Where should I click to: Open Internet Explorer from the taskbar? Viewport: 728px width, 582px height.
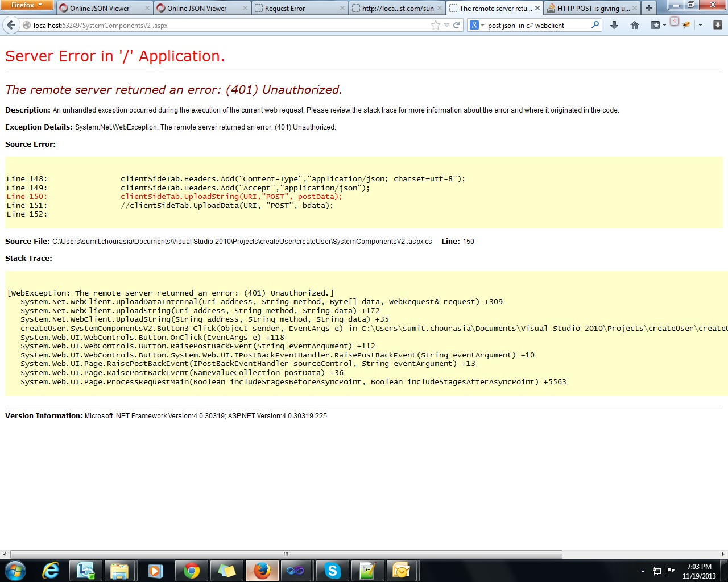[x=50, y=570]
